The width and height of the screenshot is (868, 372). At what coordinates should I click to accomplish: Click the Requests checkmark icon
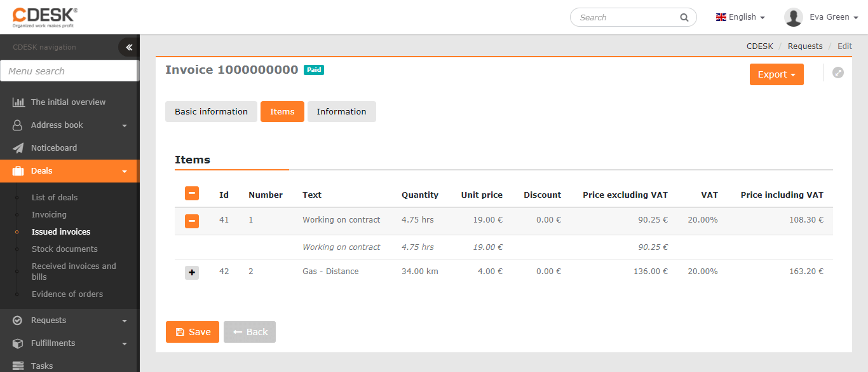[18, 320]
